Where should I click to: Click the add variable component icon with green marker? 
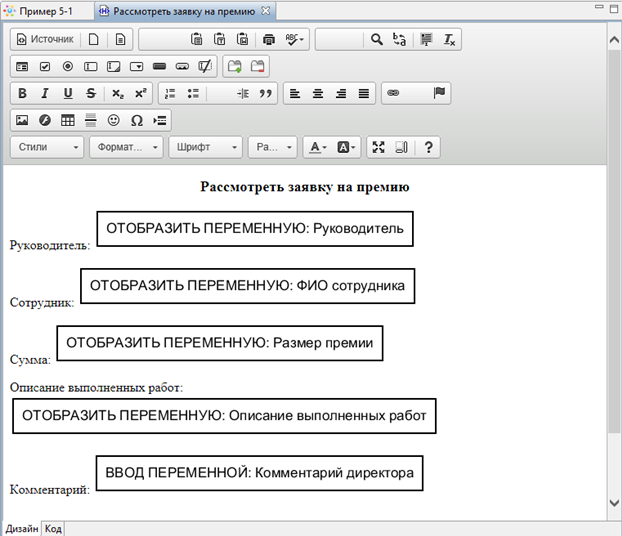point(234,66)
